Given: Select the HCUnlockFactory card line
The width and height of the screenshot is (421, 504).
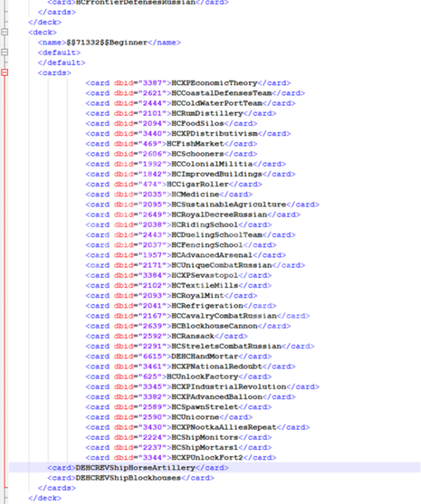Looking at the screenshot, I should (x=179, y=376).
